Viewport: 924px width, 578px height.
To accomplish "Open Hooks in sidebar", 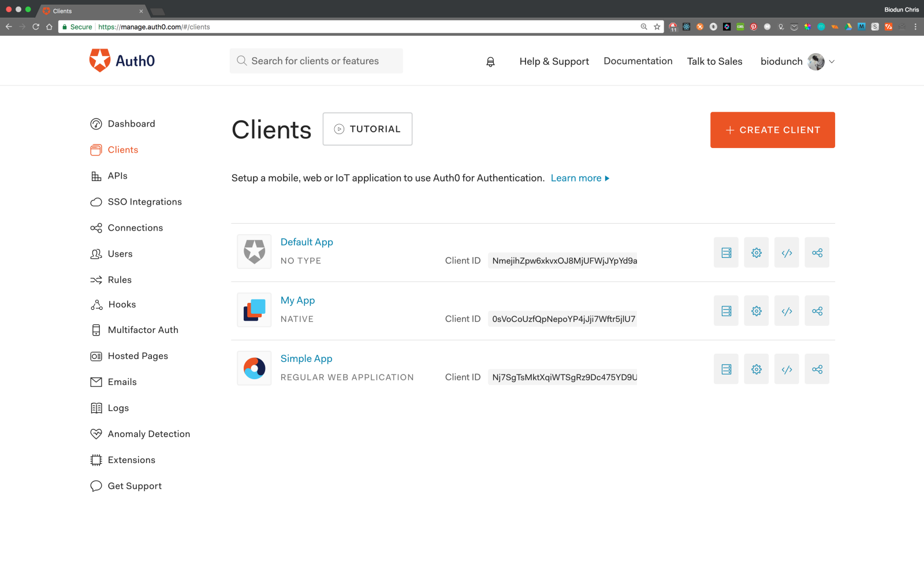I will (x=113, y=305).
